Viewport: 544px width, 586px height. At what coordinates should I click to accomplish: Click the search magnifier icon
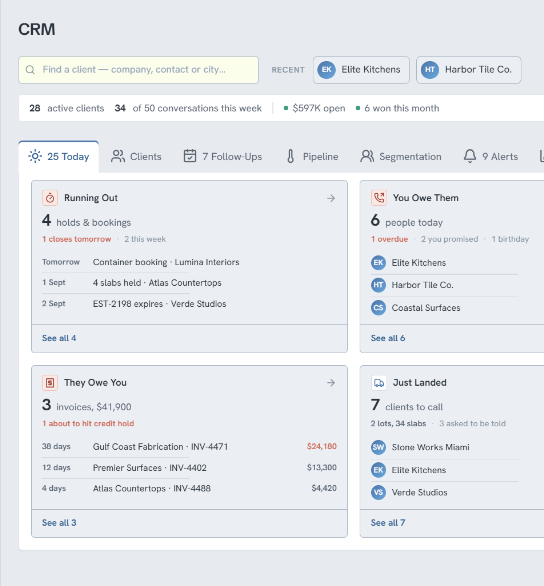click(30, 70)
